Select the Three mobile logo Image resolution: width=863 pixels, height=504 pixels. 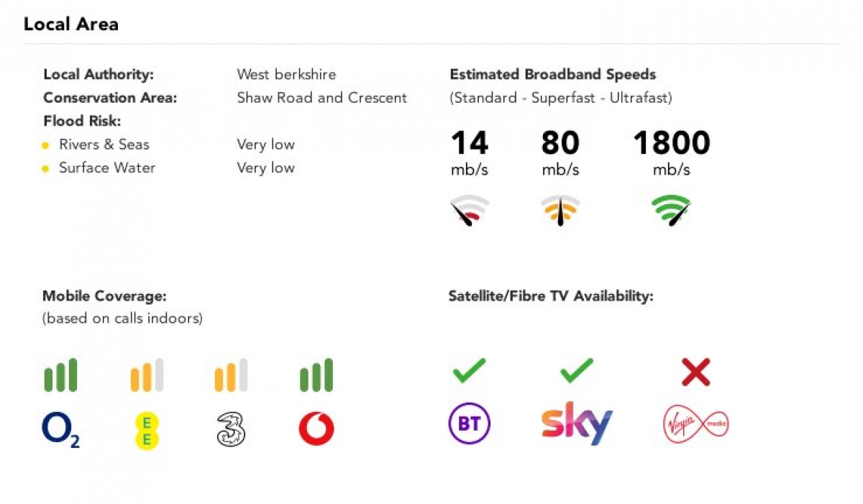[x=230, y=429]
